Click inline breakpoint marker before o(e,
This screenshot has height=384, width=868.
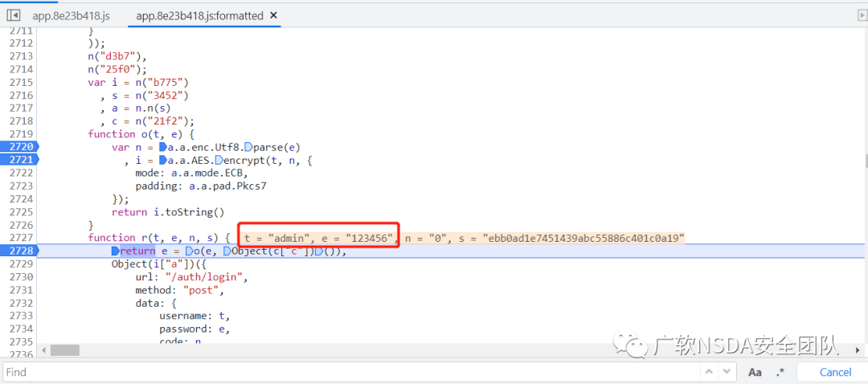coord(188,251)
